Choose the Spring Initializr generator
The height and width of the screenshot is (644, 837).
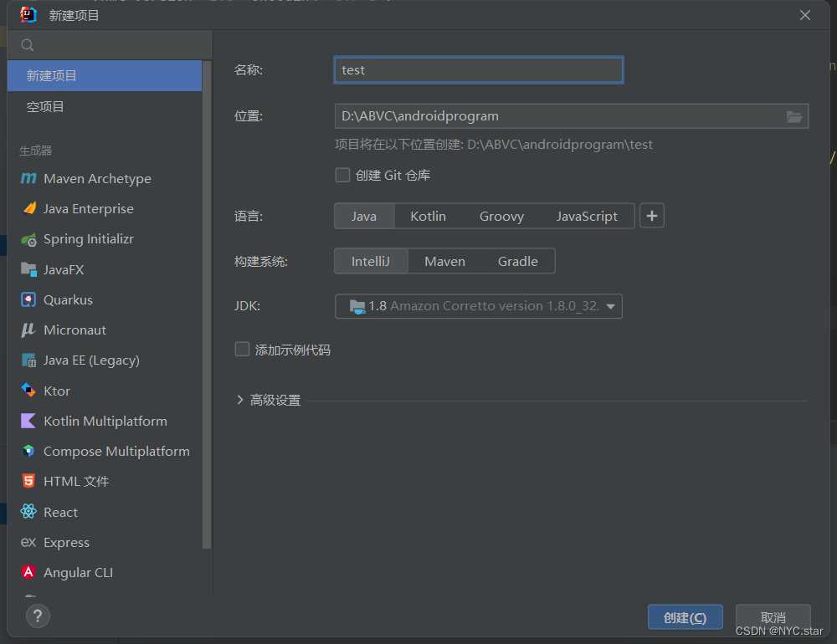[86, 238]
